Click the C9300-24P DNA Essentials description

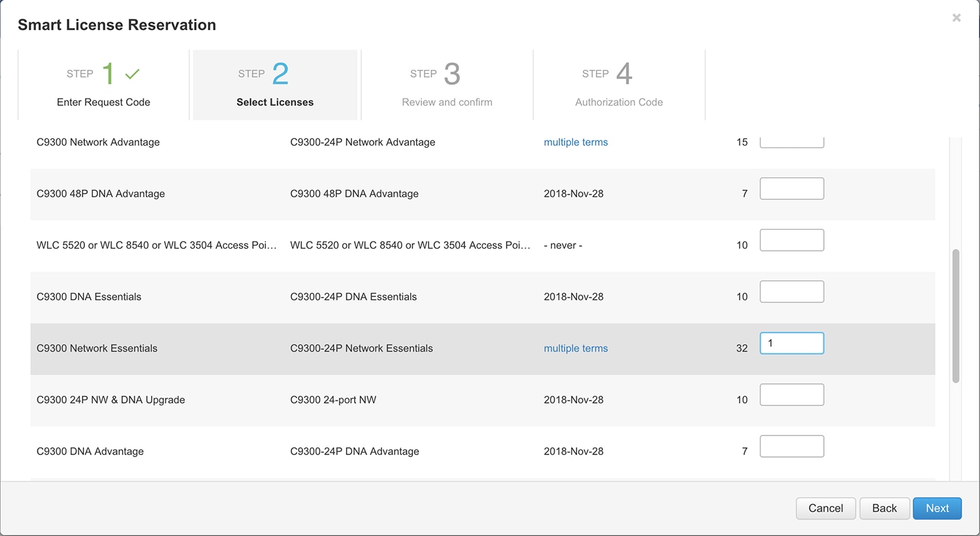[353, 297]
